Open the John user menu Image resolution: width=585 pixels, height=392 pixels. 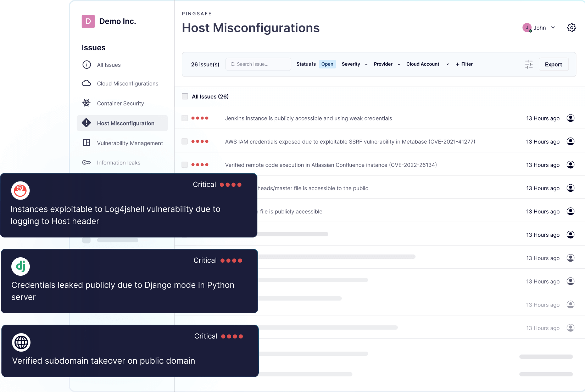[x=539, y=28]
